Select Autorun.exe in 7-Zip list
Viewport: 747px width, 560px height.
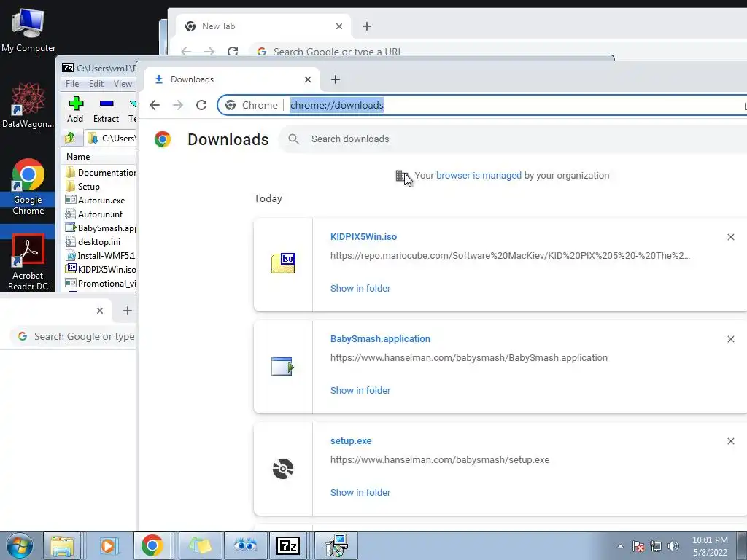click(96, 200)
